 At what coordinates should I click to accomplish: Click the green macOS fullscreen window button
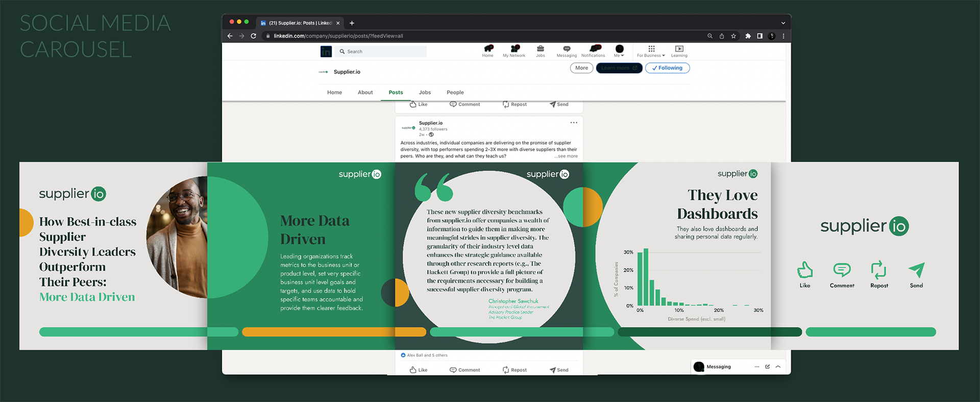pyautogui.click(x=247, y=22)
